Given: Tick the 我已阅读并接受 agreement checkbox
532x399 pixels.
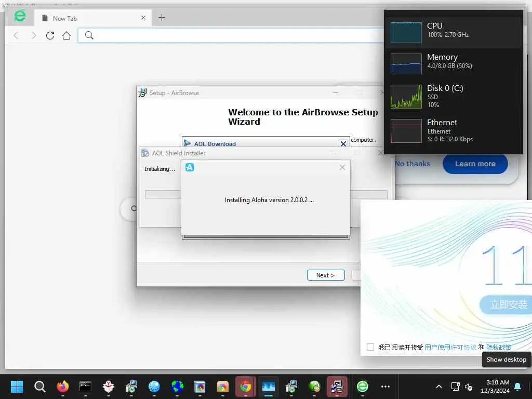Looking at the screenshot, I should pos(370,347).
